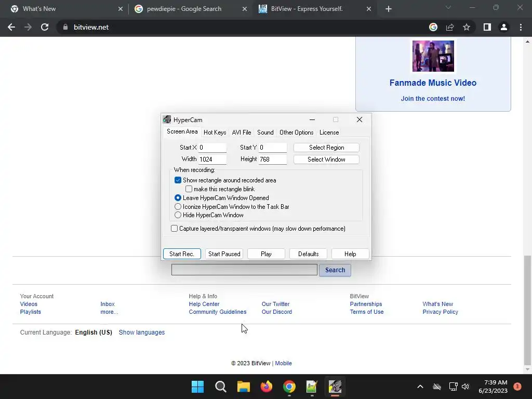
Task: Open Community Guidelines link
Action: 218,312
